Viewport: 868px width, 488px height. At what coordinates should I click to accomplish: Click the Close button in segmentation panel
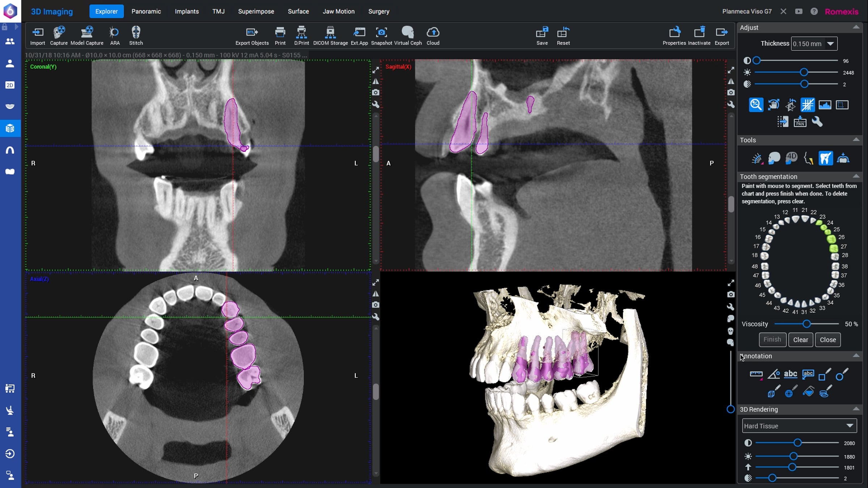[x=827, y=340]
